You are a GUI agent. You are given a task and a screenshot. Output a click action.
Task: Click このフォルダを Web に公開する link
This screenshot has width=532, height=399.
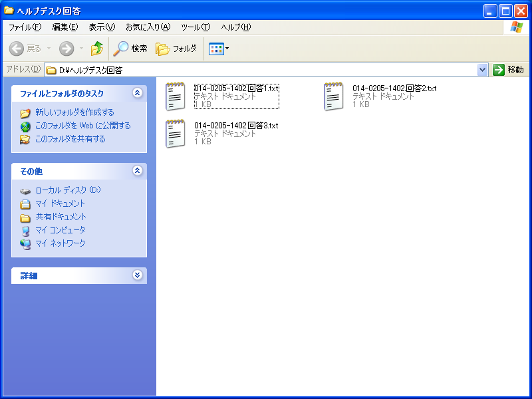[83, 126]
